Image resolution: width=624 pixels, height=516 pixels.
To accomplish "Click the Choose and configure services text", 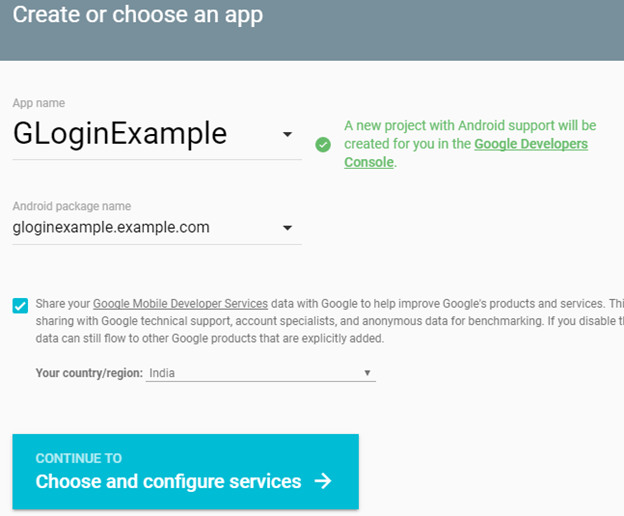I will coord(168,482).
